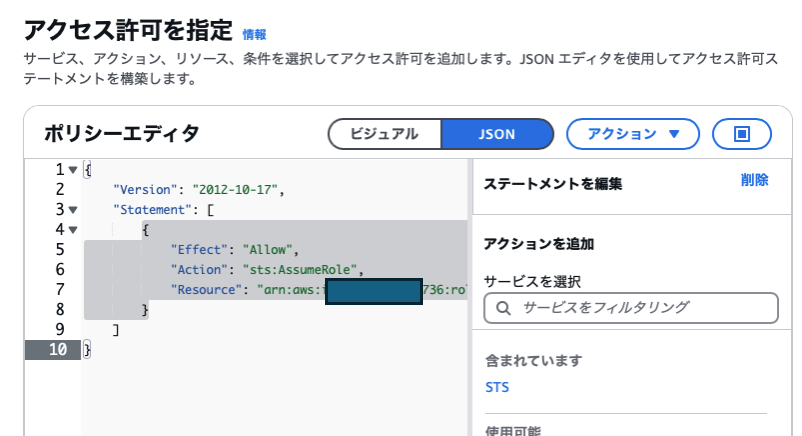Viewport: 802px width, 436px height.
Task: Place cursor at closing bracket on line 9
Action: point(117,329)
